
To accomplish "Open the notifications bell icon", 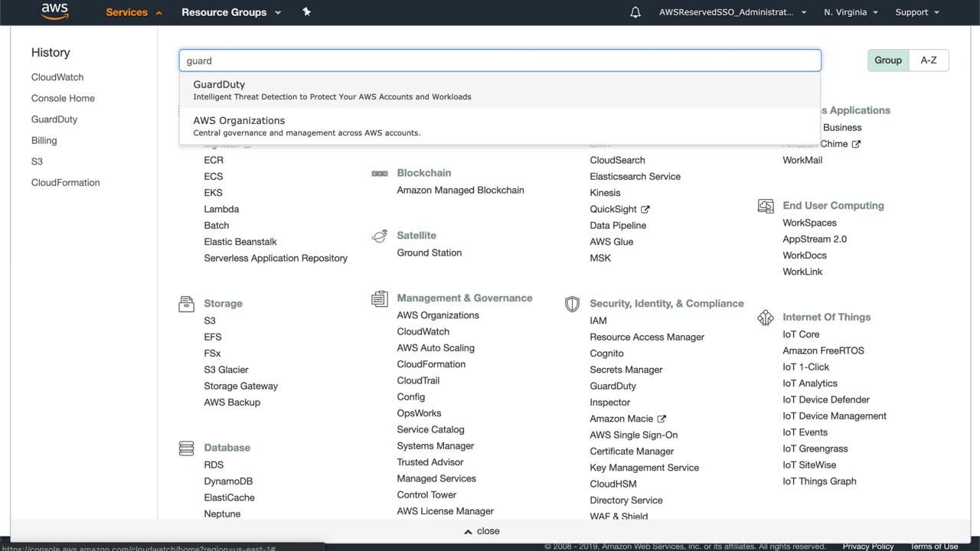I will [x=635, y=12].
